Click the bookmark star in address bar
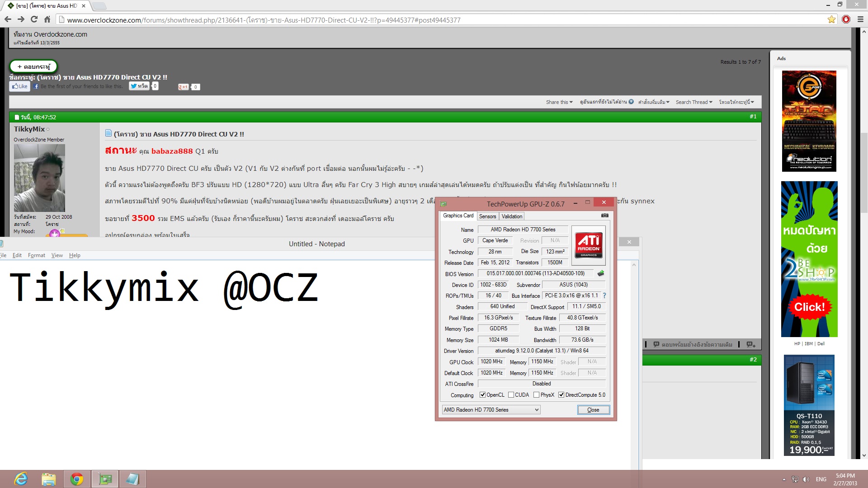The width and height of the screenshot is (868, 488). click(x=831, y=19)
